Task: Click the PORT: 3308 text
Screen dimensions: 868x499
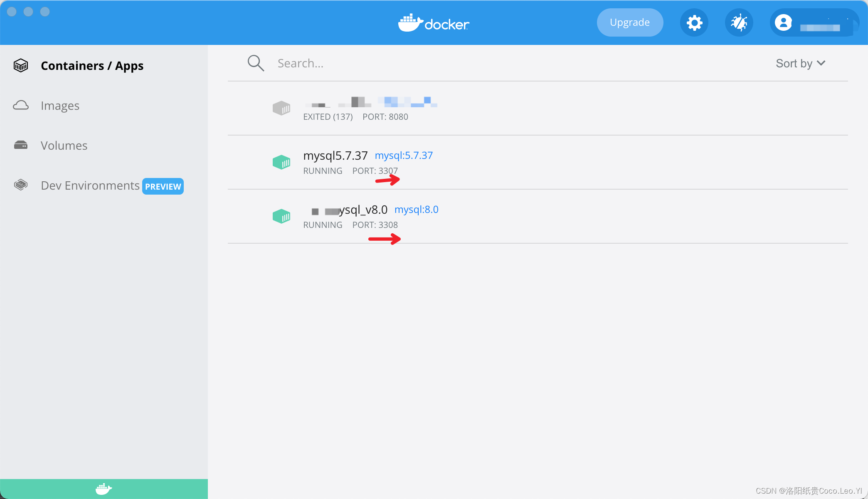Action: tap(375, 225)
